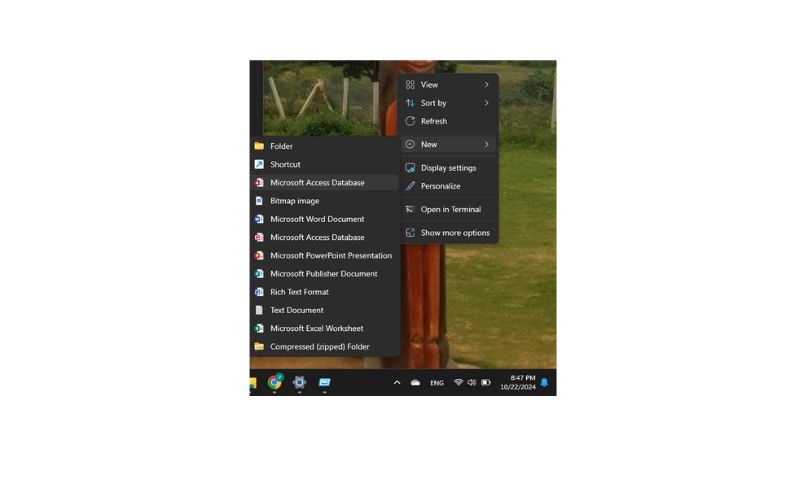Image resolution: width=800 pixels, height=500 pixels.
Task: Click the blue monitor app icon in the taskbar
Action: (x=324, y=382)
